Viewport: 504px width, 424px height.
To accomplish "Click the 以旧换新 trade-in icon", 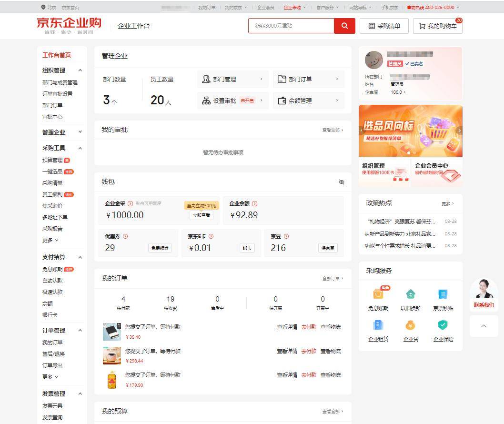I will tap(411, 294).
